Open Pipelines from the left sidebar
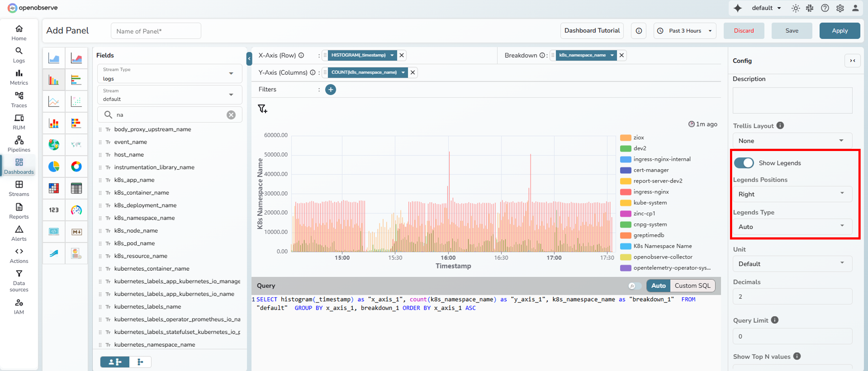The width and height of the screenshot is (868, 371). [19, 144]
